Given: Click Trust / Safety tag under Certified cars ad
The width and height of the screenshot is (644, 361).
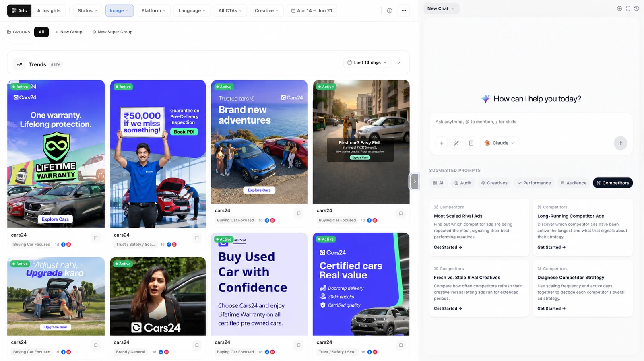Looking at the screenshot, I should click(338, 352).
